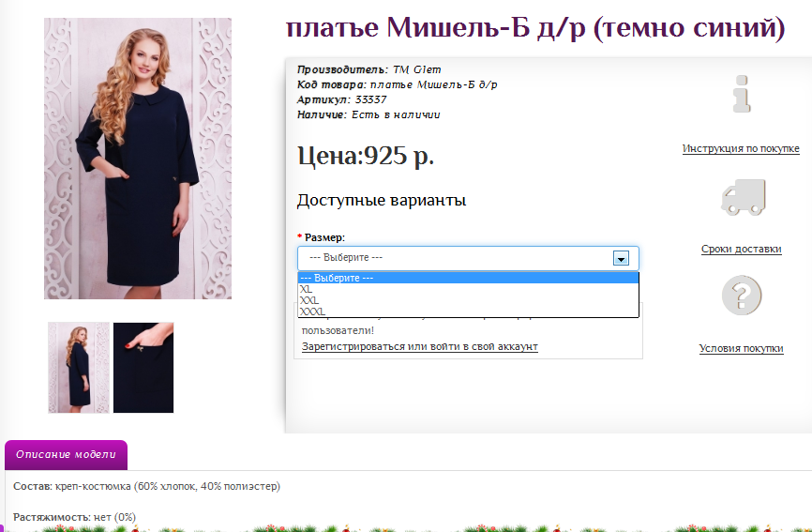Click the Наличие: Есть в наличии line
The width and height of the screenshot is (812, 532).
pyautogui.click(x=368, y=114)
